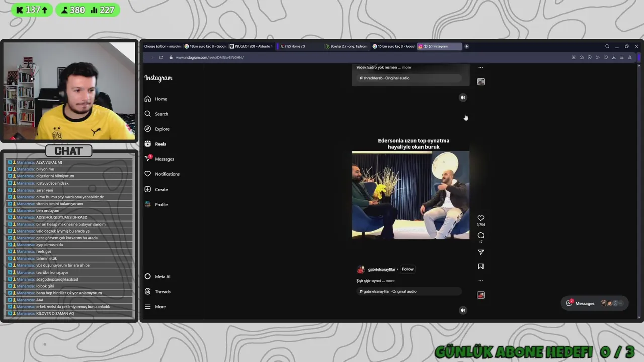
Task: Save the gabrielsarayl1lar reel with bookmark icon
Action: tap(480, 266)
